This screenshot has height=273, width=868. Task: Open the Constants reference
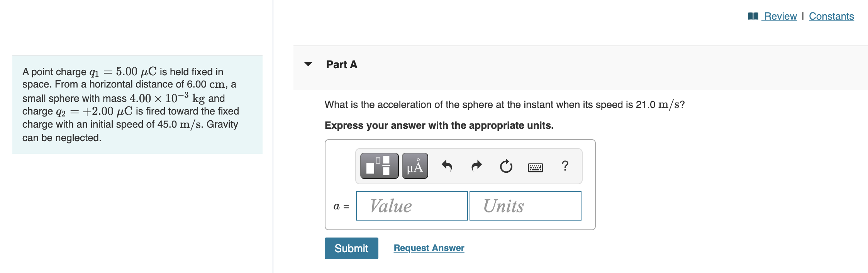point(831,16)
